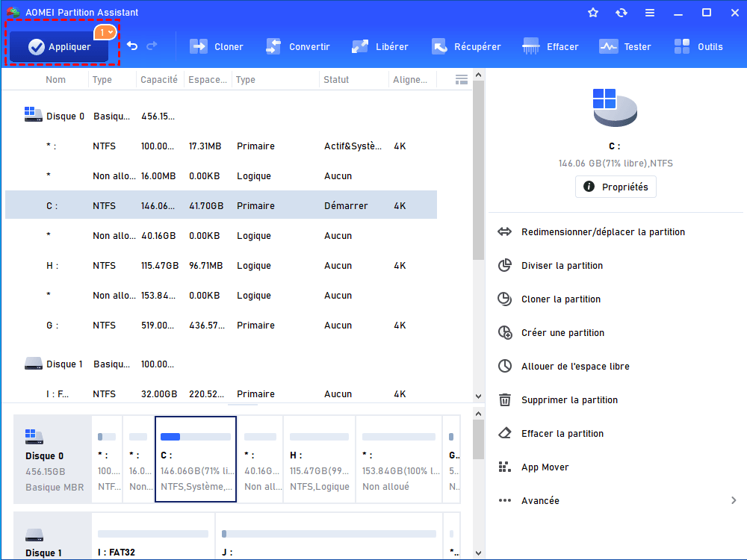Click the Cloner la partition pie icon
Image resolution: width=747 pixels, height=560 pixels.
[x=504, y=299]
